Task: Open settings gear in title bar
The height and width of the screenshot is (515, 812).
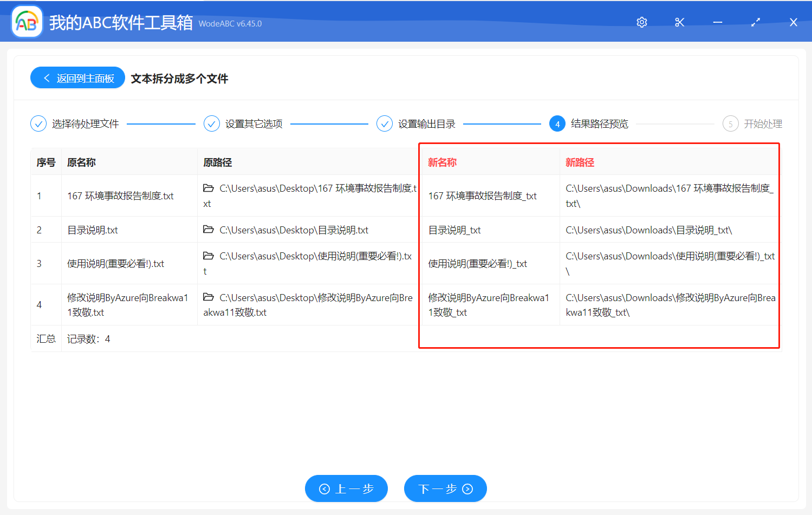Action: coord(642,22)
